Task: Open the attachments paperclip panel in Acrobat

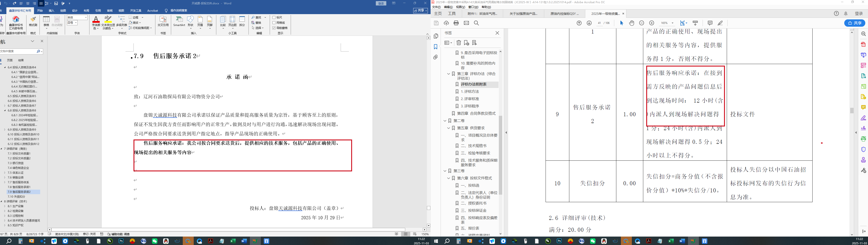Action: 436,57
